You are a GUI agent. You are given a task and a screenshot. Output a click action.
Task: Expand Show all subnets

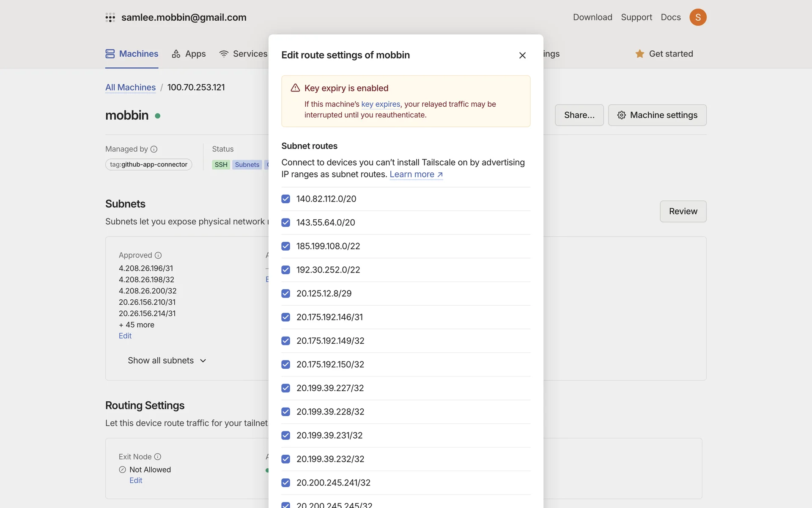[167, 361]
